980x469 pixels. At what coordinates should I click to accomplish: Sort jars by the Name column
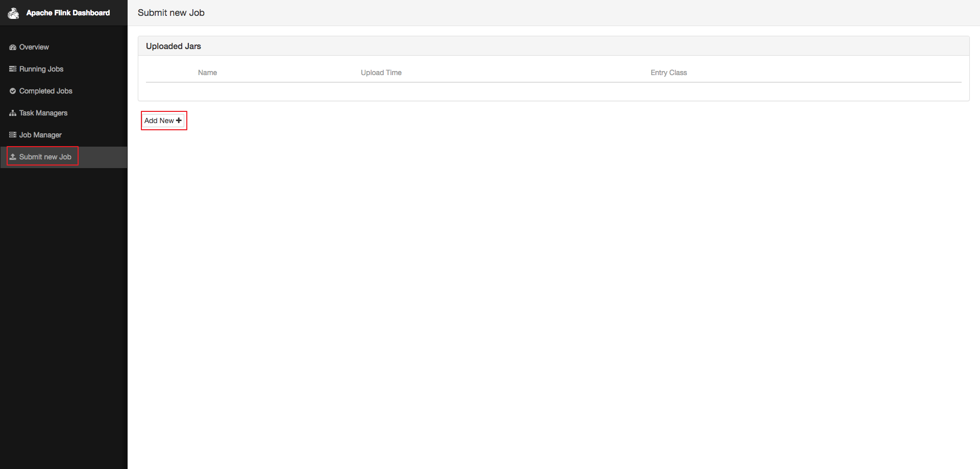207,73
